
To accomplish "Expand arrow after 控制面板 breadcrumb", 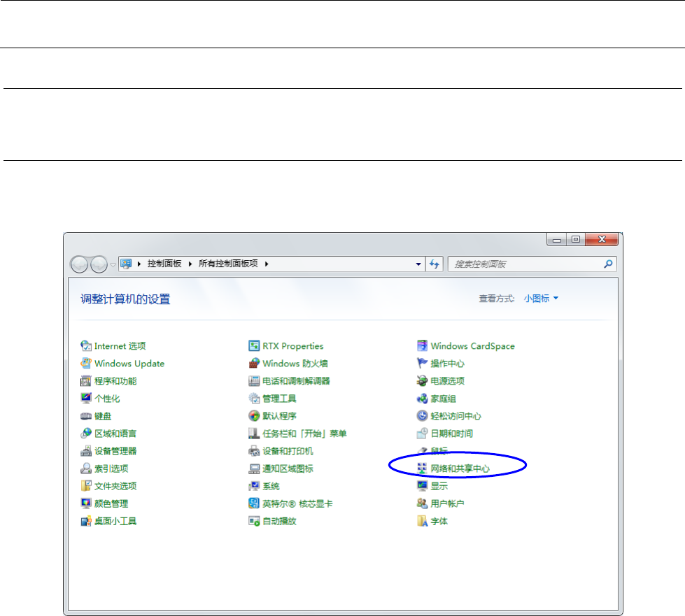I will [x=190, y=264].
